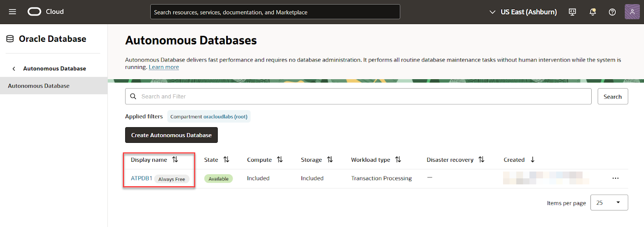Click the Search button

point(613,97)
